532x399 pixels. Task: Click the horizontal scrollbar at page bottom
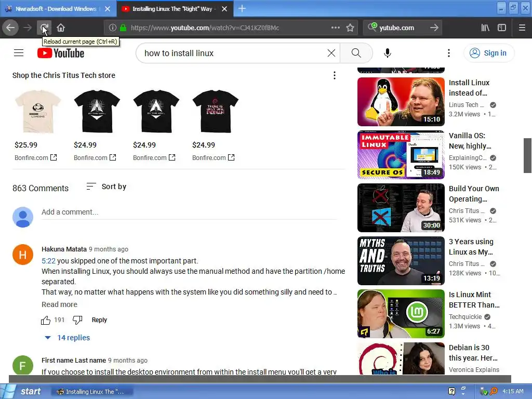coord(260,379)
